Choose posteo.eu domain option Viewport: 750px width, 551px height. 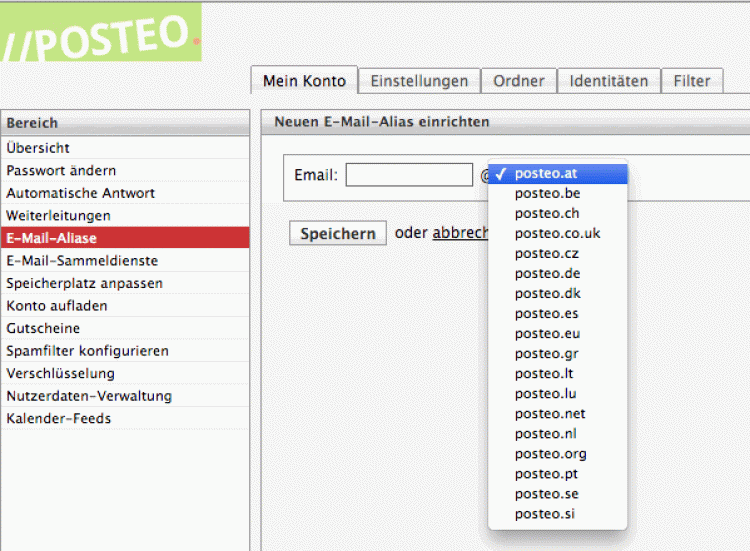point(558,334)
